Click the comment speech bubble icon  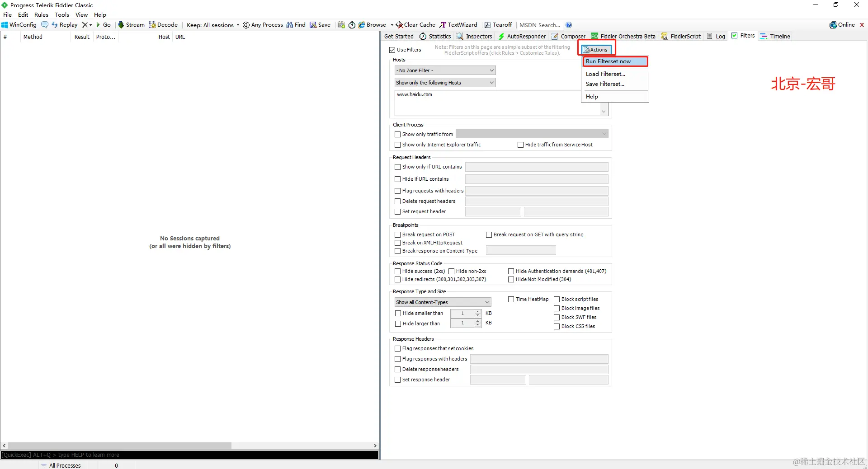(x=44, y=25)
